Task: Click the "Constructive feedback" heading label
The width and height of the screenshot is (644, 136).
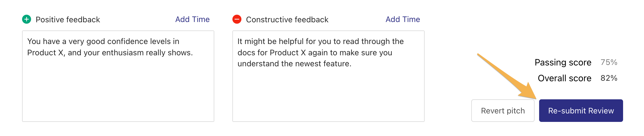Action: [x=287, y=19]
